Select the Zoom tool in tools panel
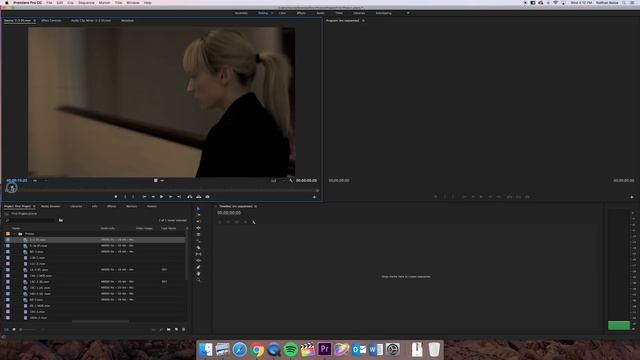640x360 pixels. [x=198, y=280]
